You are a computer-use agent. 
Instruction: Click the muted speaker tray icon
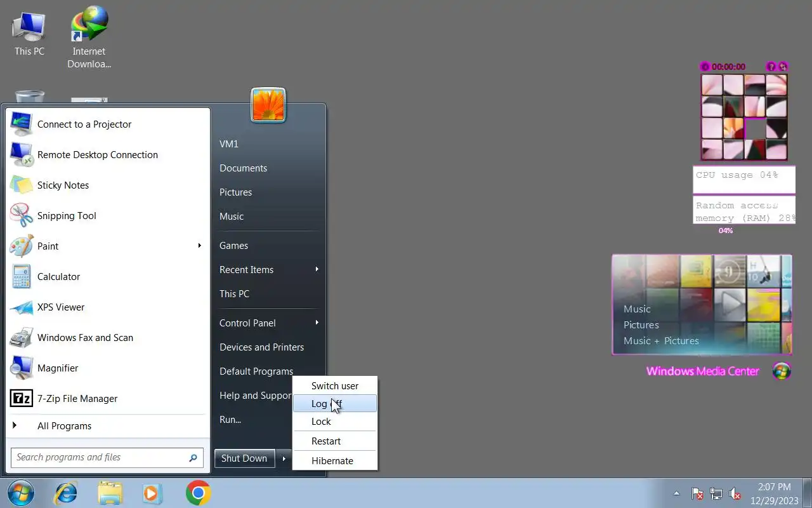tap(735, 493)
